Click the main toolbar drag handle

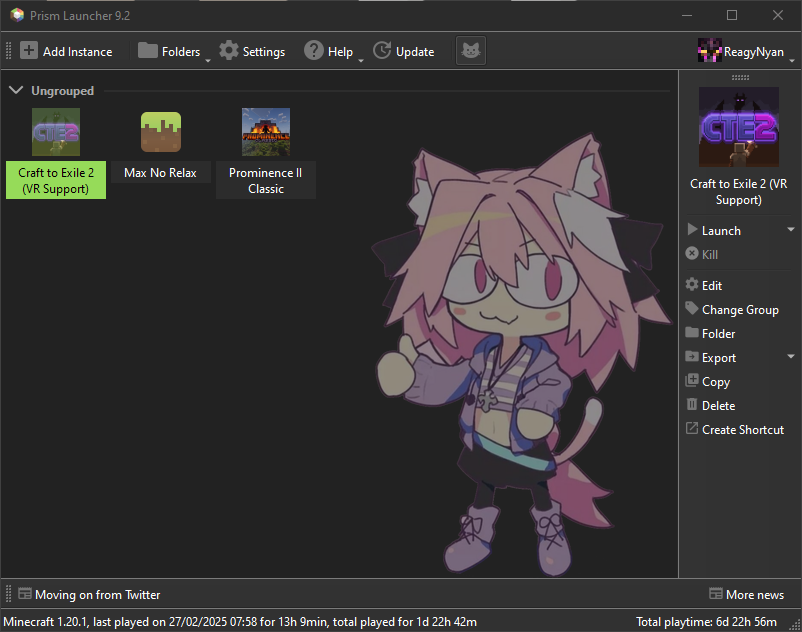click(x=8, y=51)
